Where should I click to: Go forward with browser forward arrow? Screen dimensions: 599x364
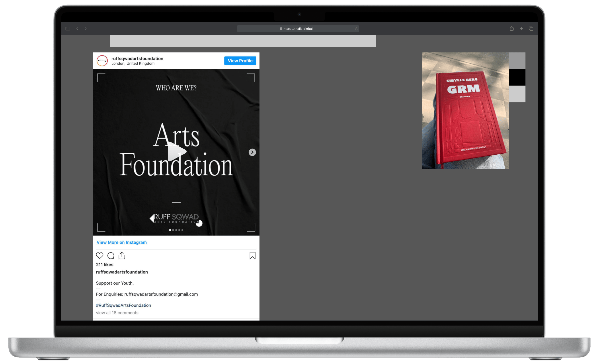pos(86,29)
